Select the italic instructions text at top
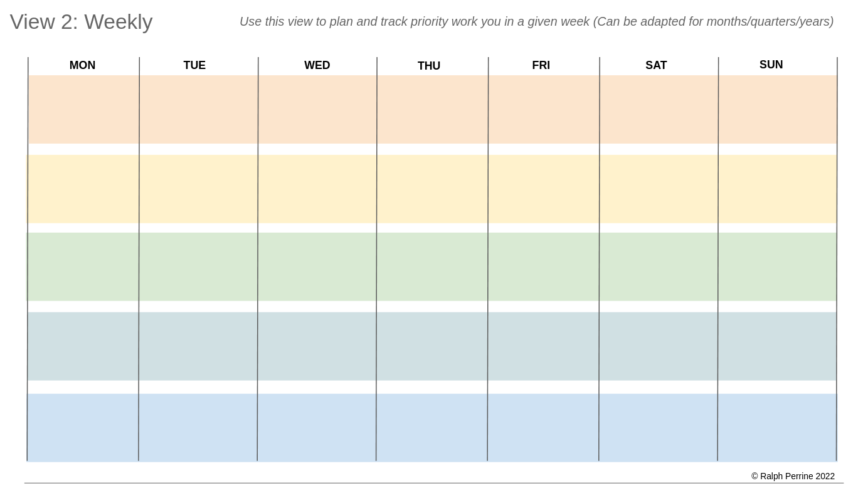The image size is (868, 488). coord(536,22)
